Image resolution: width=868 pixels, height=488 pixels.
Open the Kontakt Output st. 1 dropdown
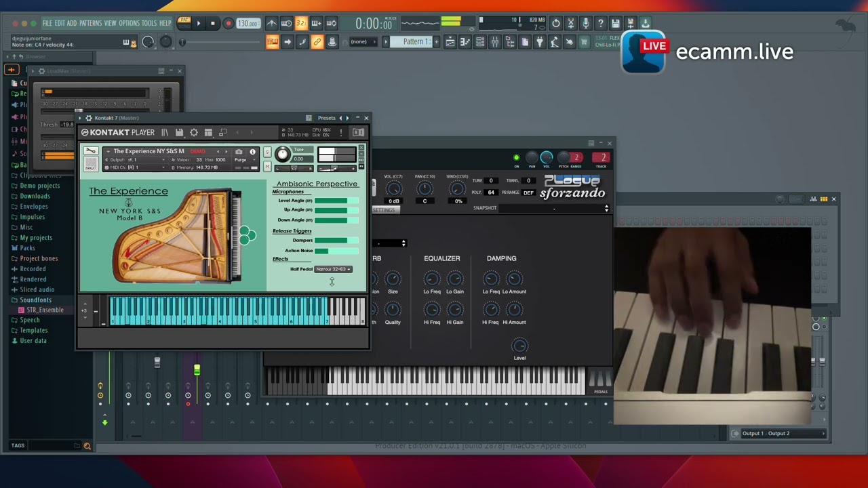pos(136,160)
